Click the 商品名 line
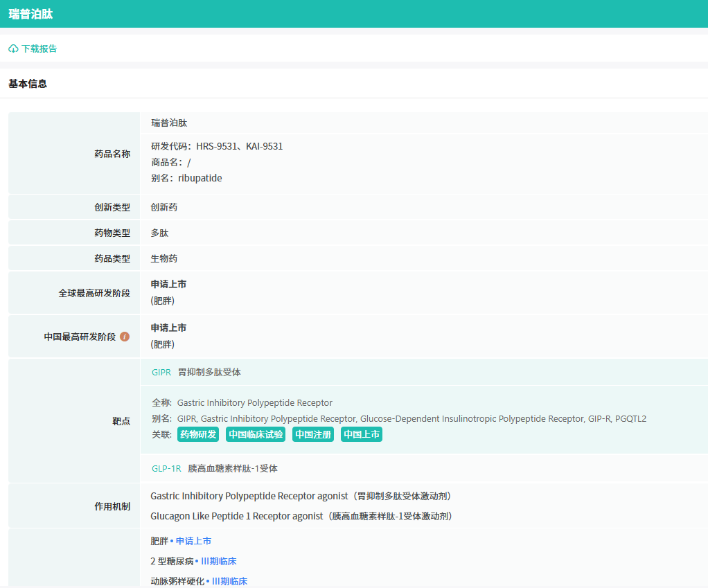Viewport: 708px width, 588px height. pos(171,162)
